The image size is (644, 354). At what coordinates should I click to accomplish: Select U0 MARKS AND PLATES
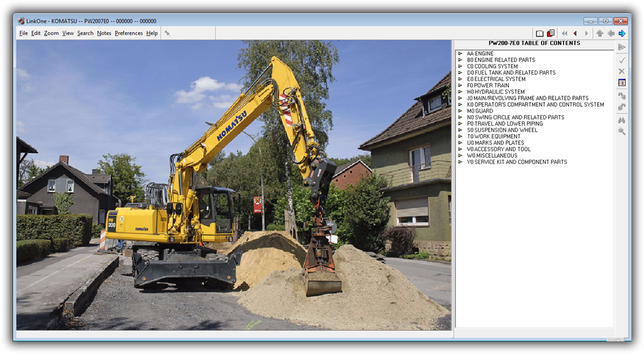click(x=496, y=143)
